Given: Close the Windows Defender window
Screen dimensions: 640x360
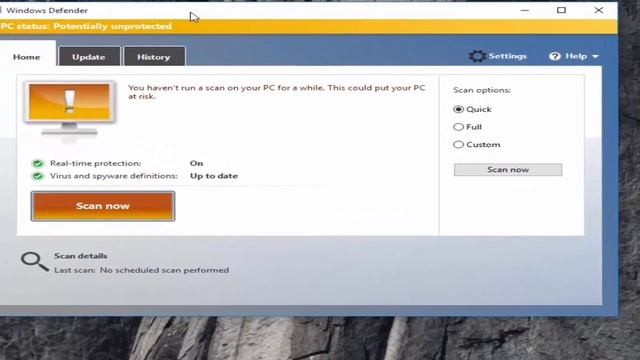Looking at the screenshot, I should 598,10.
